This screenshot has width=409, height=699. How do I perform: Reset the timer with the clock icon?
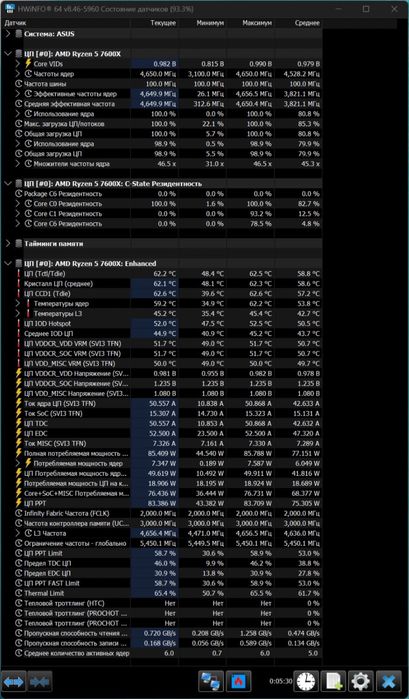click(306, 682)
